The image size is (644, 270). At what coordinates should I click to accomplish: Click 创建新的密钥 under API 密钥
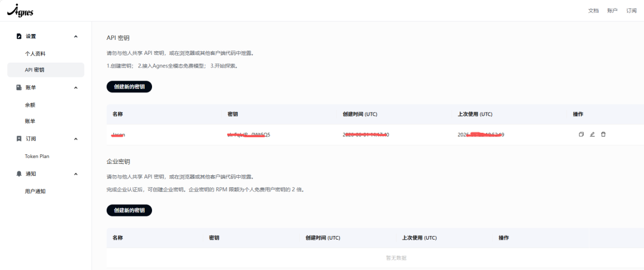[x=129, y=86]
